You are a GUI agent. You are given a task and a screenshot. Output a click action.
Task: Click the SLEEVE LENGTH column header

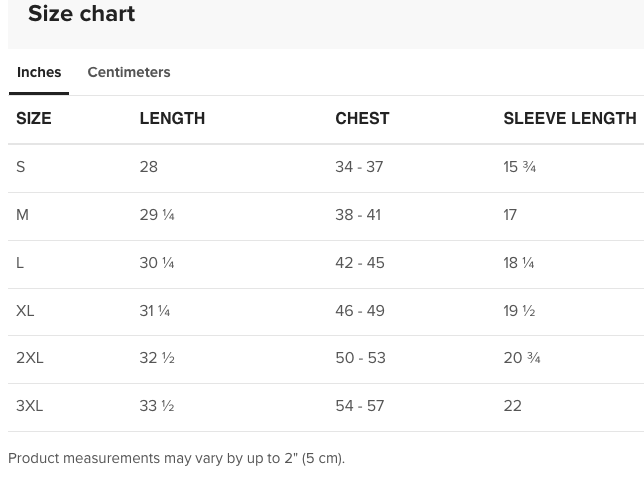click(x=569, y=118)
